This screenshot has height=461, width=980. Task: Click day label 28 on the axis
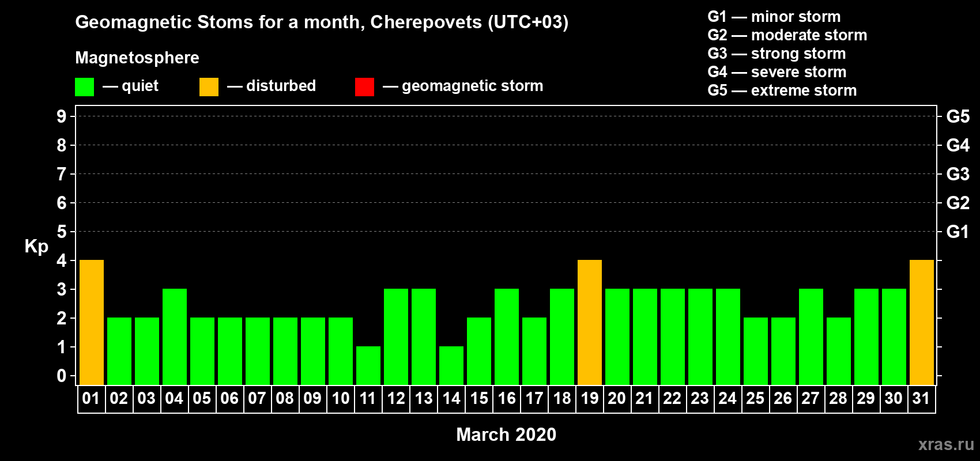[838, 398]
